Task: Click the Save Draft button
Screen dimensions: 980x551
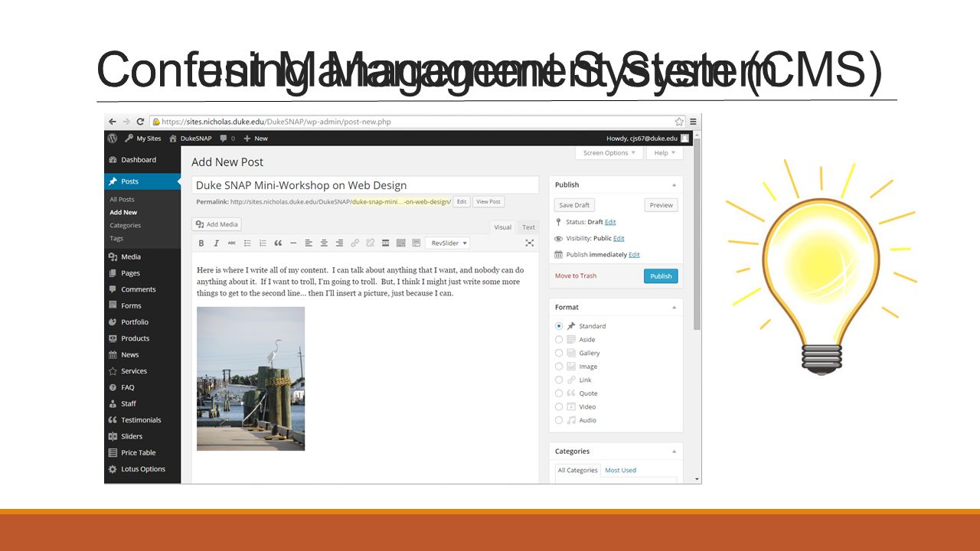Action: pyautogui.click(x=574, y=205)
